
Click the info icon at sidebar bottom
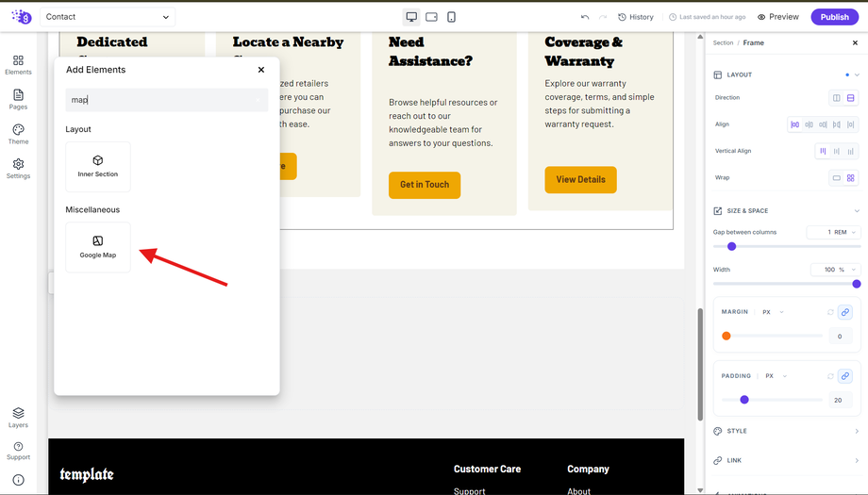[x=18, y=480]
